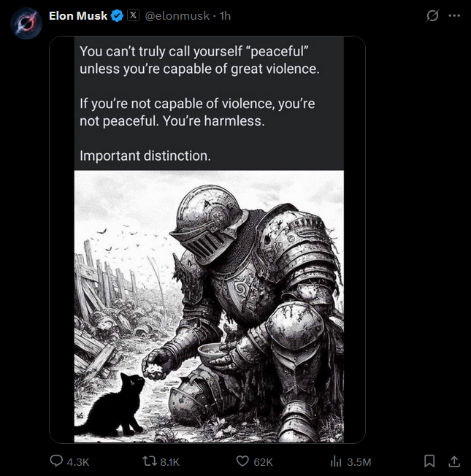The width and height of the screenshot is (471, 476).
Task: Like the post with the heart icon
Action: [x=243, y=461]
